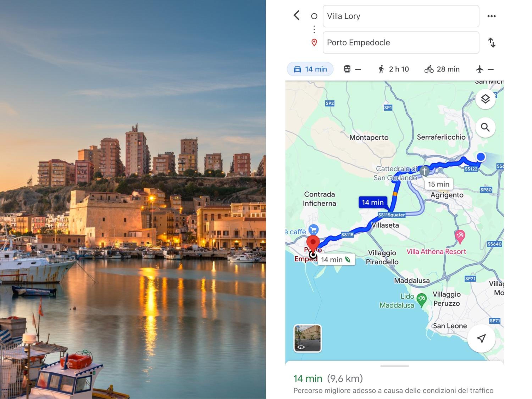Tap the Lido Maddalusa text label
532x399 pixels.
397,301
